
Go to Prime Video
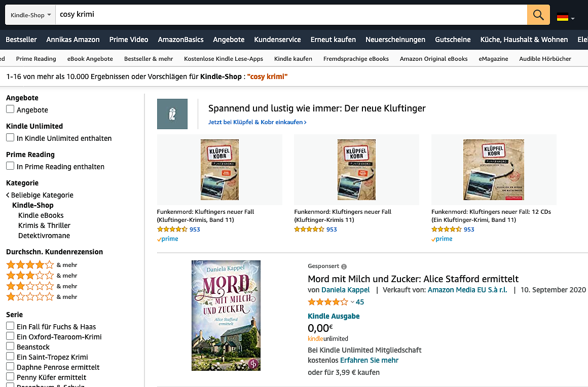pyautogui.click(x=129, y=40)
